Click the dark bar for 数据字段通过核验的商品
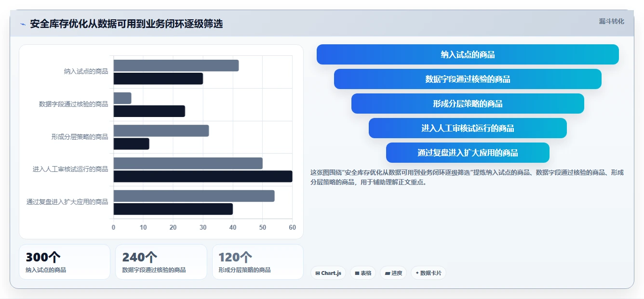The height and width of the screenshot is (299, 644). click(x=149, y=111)
